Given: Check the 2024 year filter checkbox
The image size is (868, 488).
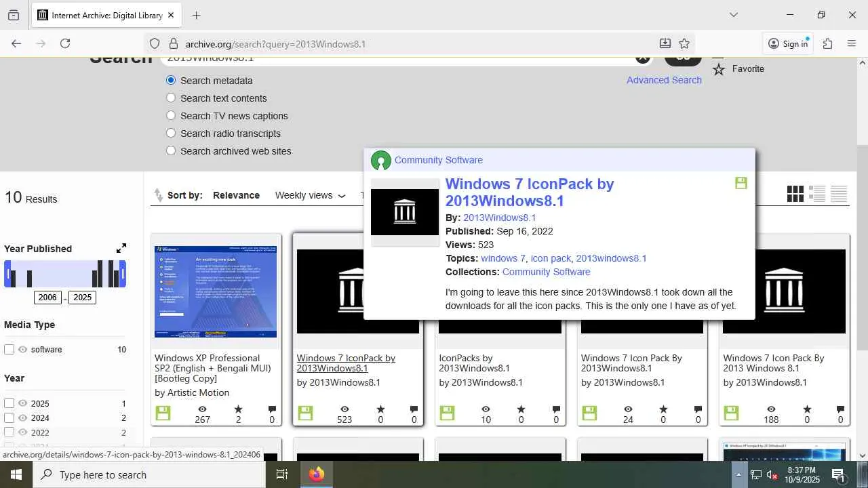Looking at the screenshot, I should click(9, 418).
